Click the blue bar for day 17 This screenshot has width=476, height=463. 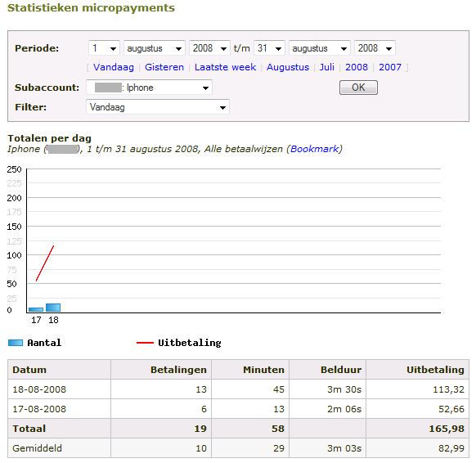36,309
